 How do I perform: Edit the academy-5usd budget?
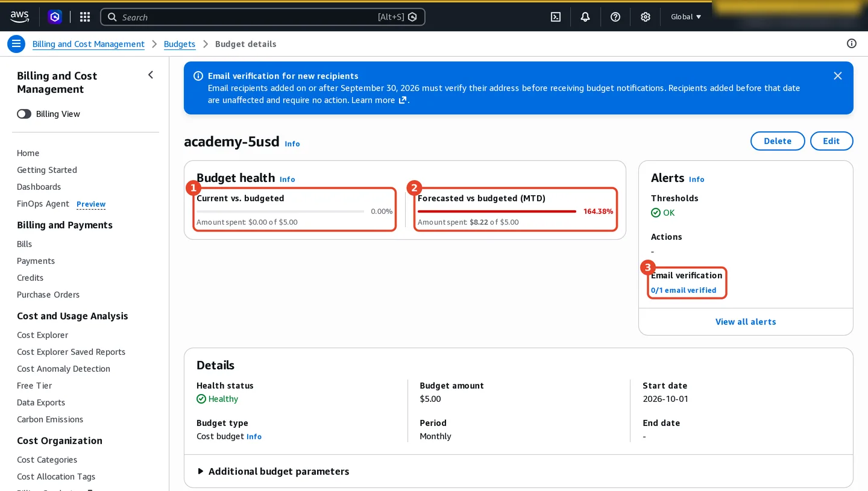pos(831,141)
